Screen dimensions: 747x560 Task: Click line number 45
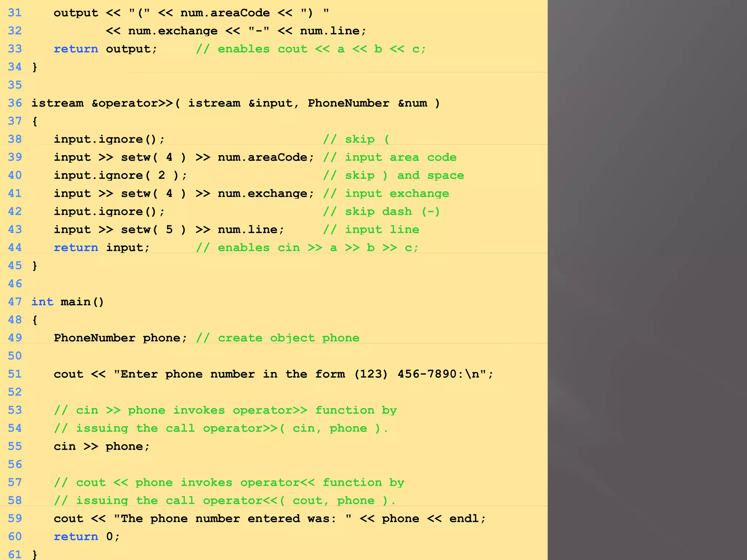tap(15, 265)
